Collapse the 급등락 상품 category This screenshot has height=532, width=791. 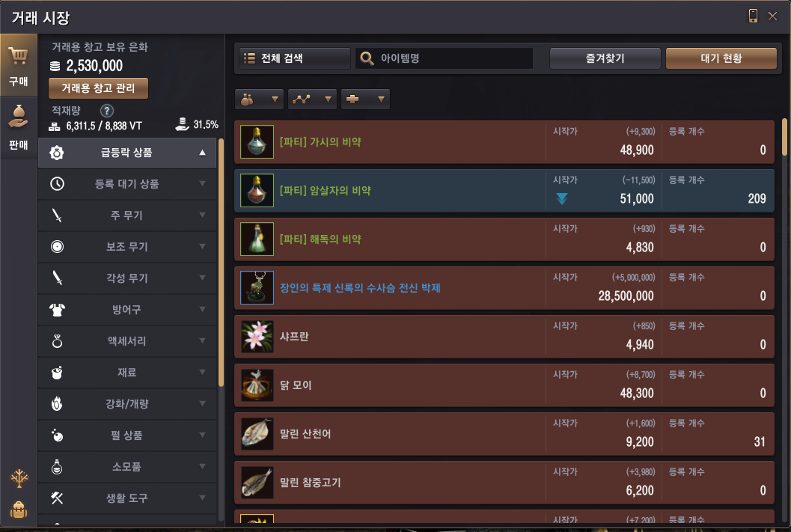click(127, 153)
